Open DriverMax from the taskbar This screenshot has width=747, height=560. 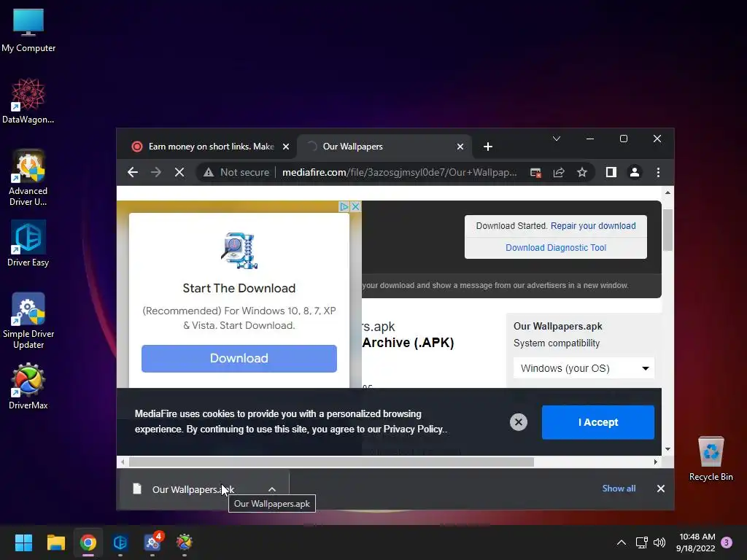185,542
